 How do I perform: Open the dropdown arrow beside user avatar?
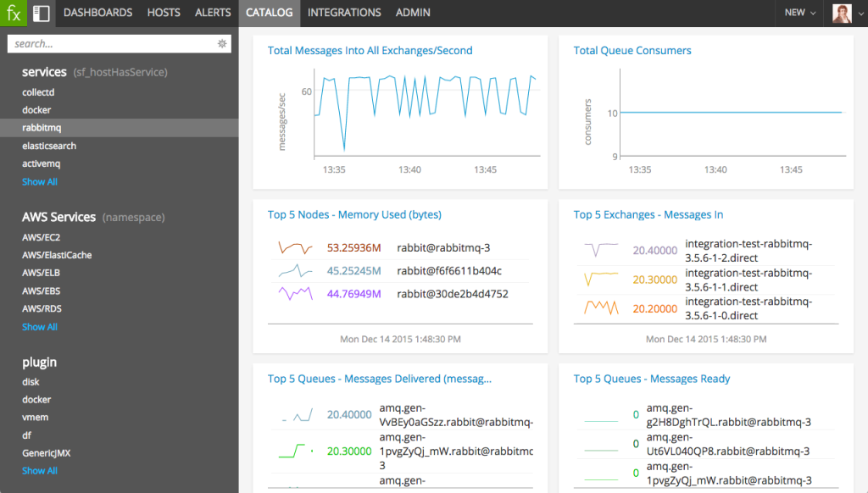tap(861, 14)
